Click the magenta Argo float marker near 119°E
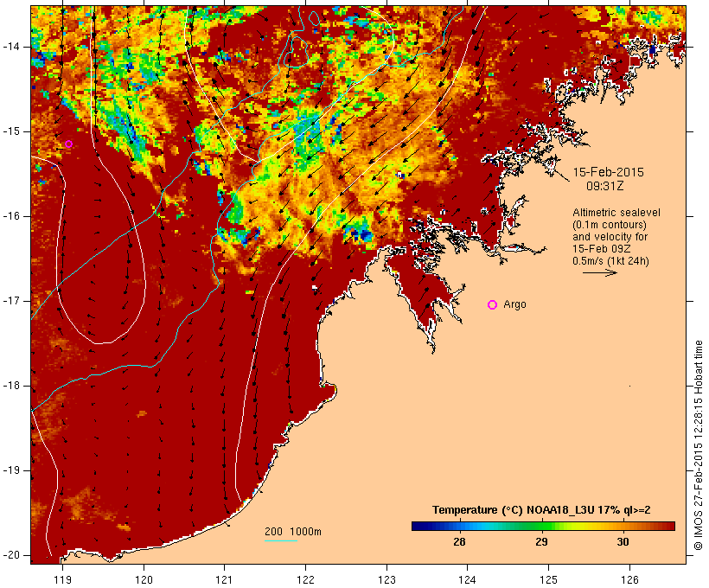 coord(68,144)
